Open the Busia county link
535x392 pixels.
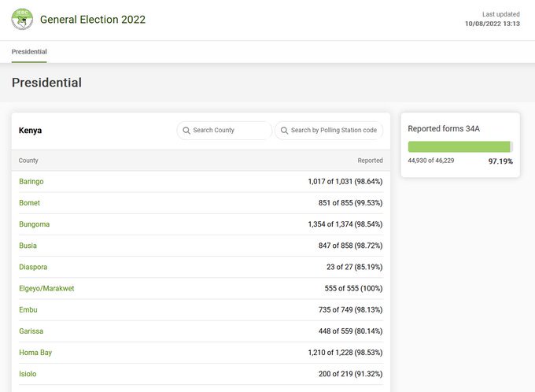pyautogui.click(x=28, y=246)
